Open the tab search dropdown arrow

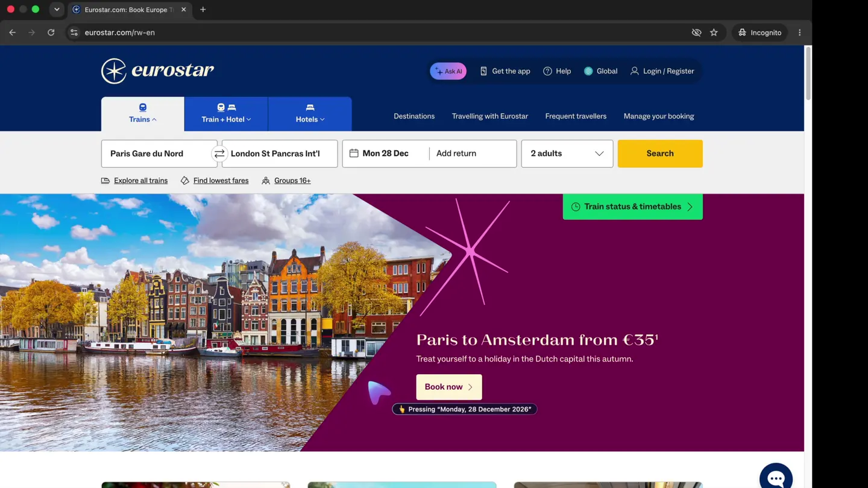[x=57, y=10]
